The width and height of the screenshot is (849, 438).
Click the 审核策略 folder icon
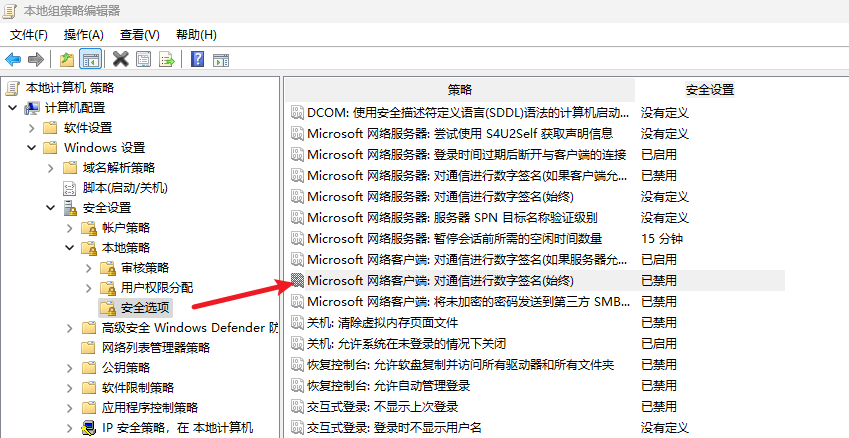pos(108,268)
